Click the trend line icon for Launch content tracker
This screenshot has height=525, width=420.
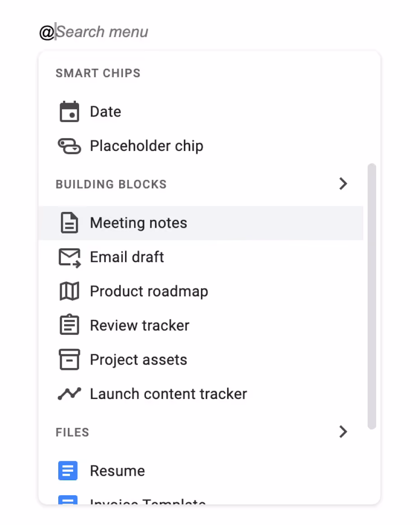tap(69, 394)
